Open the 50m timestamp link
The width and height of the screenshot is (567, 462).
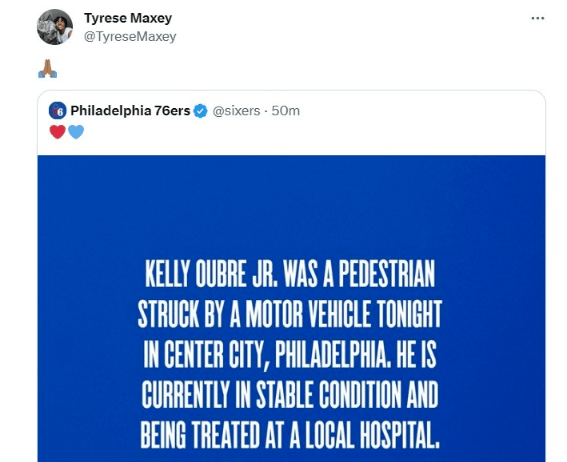[x=286, y=111]
